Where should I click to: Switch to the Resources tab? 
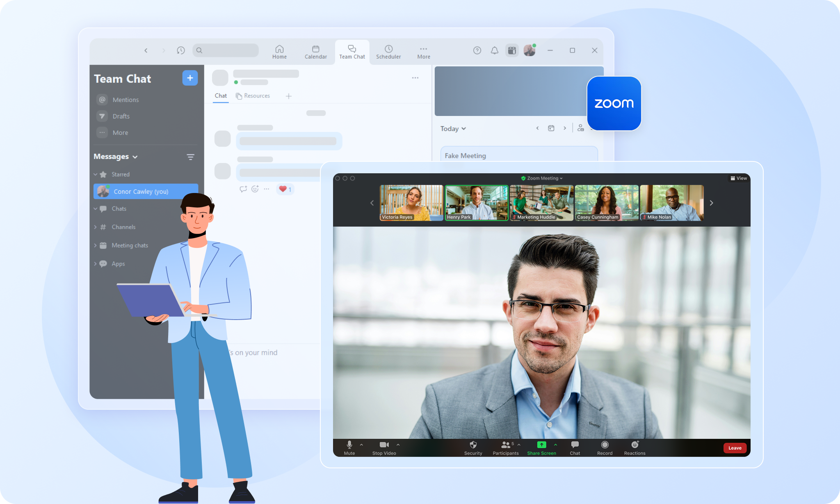tap(253, 96)
